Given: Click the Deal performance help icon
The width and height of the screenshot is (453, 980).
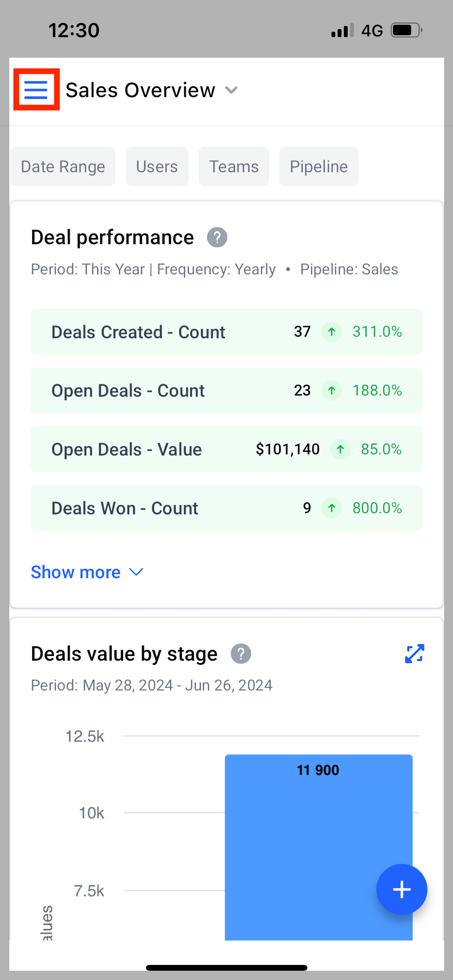Looking at the screenshot, I should click(217, 237).
